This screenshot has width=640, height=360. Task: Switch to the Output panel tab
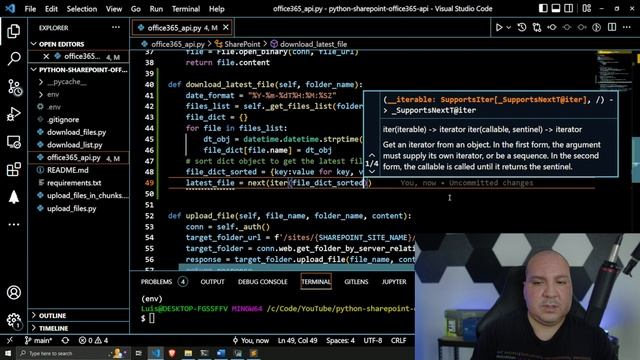point(212,282)
